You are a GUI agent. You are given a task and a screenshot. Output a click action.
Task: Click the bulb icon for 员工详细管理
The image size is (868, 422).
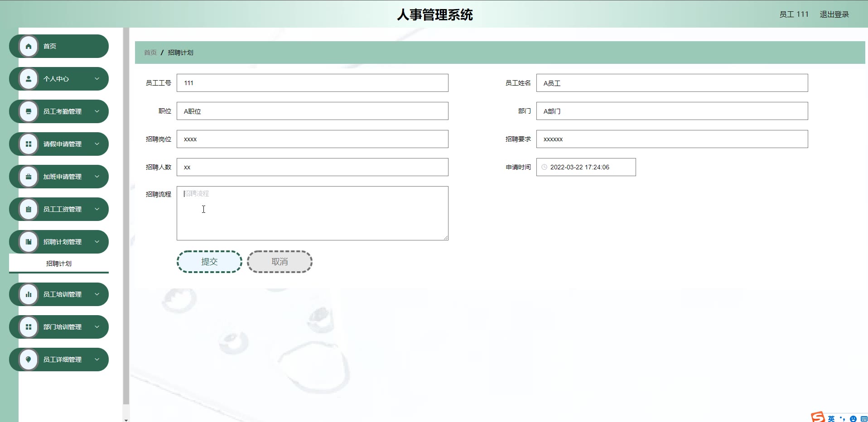point(29,360)
